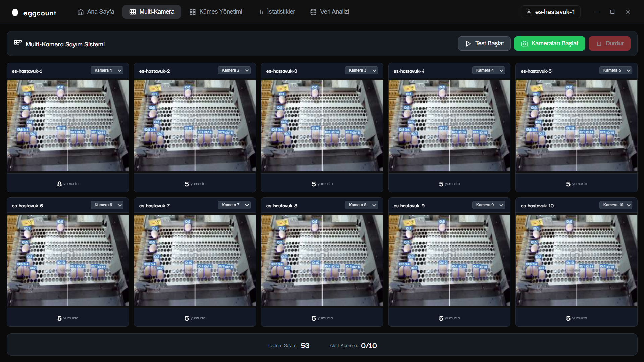The width and height of the screenshot is (644, 362).
Task: Click the Multi-Kamera Sayım Sistemi header icon
Action: click(x=18, y=43)
